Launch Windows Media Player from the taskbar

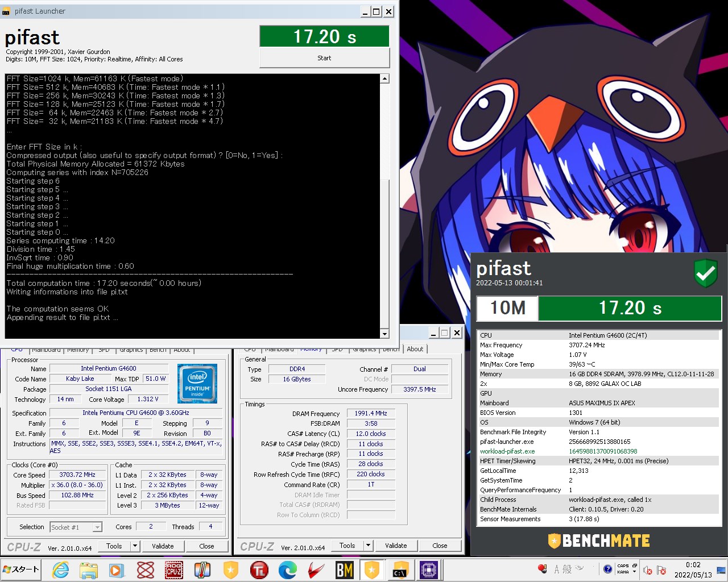117,569
